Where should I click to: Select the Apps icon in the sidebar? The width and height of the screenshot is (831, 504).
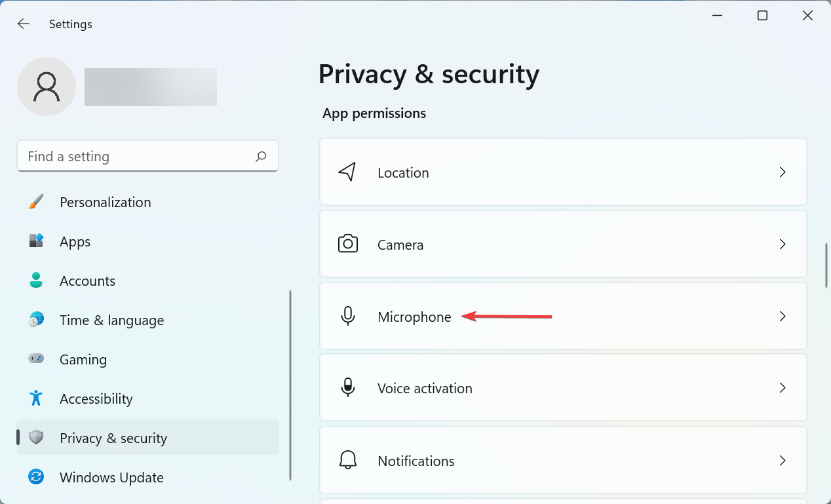[x=37, y=241]
